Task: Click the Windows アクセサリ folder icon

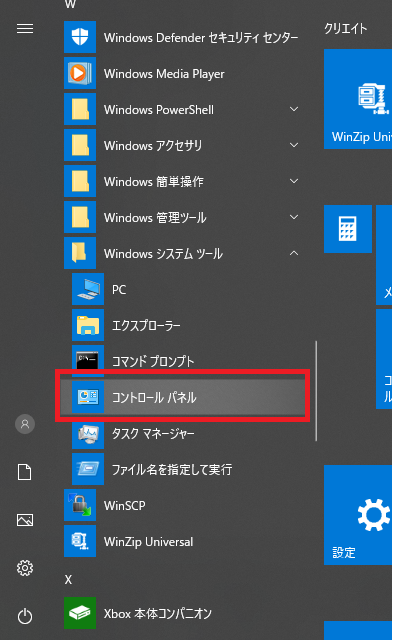Action: pos(80,146)
